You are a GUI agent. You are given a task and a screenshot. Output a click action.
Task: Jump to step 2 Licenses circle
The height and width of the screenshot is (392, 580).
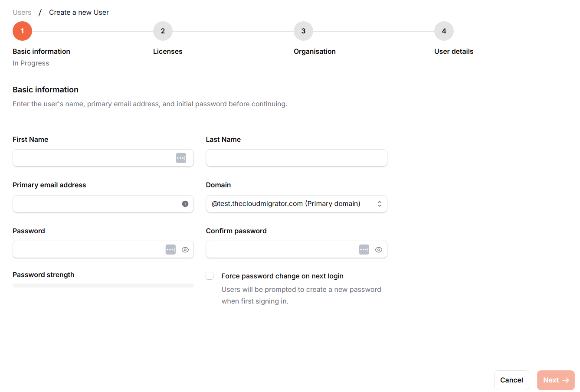163,31
